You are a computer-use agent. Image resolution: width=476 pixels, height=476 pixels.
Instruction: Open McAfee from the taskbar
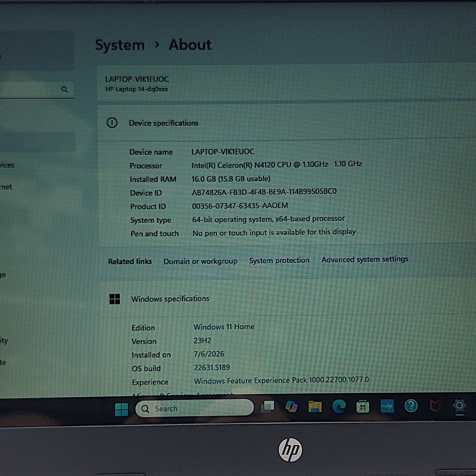pos(435,406)
